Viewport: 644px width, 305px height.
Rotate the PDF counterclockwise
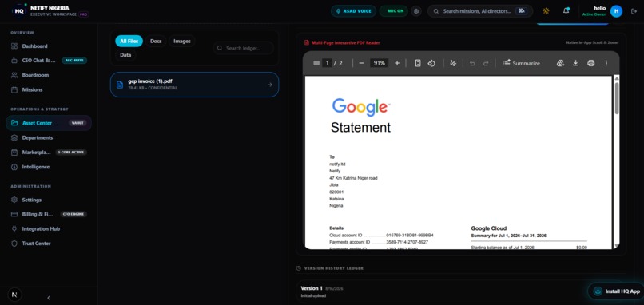[431, 63]
